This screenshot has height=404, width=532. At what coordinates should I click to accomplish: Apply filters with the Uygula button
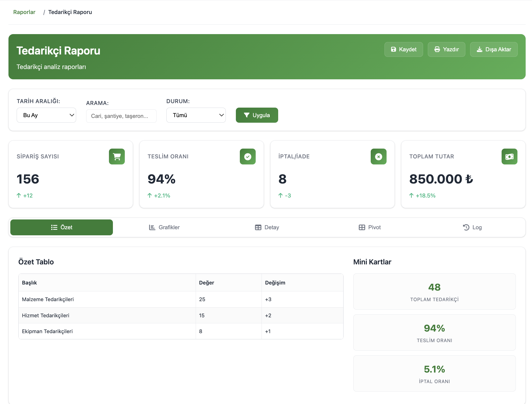coord(257,115)
